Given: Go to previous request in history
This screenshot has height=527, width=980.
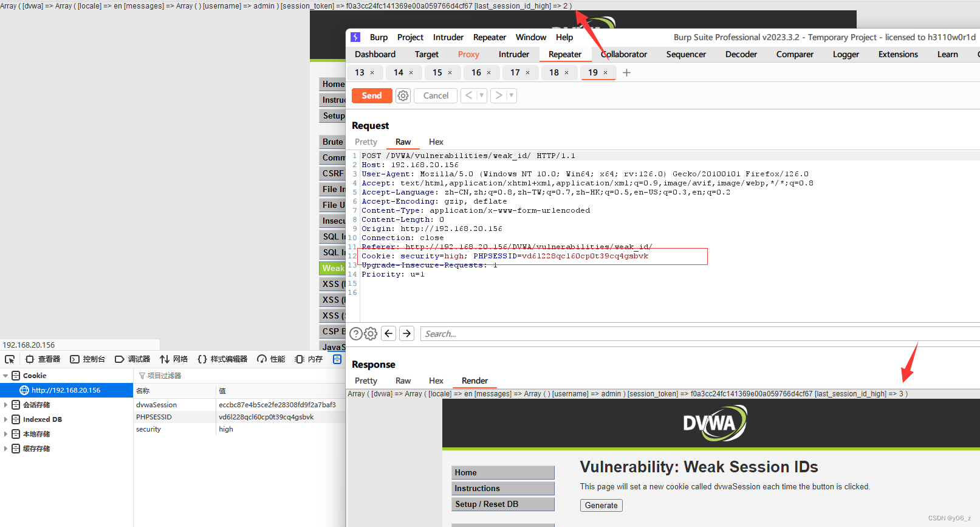Looking at the screenshot, I should coord(468,95).
